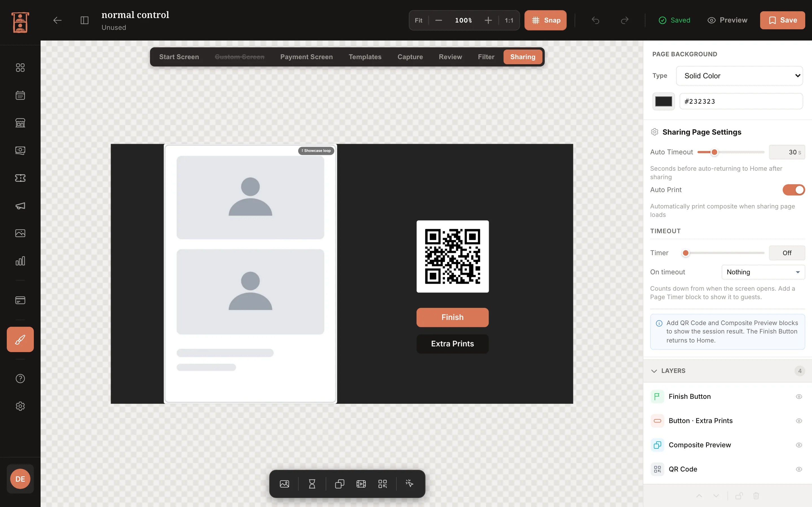Collapse the Layers section
812x507 pixels.
[x=654, y=371]
